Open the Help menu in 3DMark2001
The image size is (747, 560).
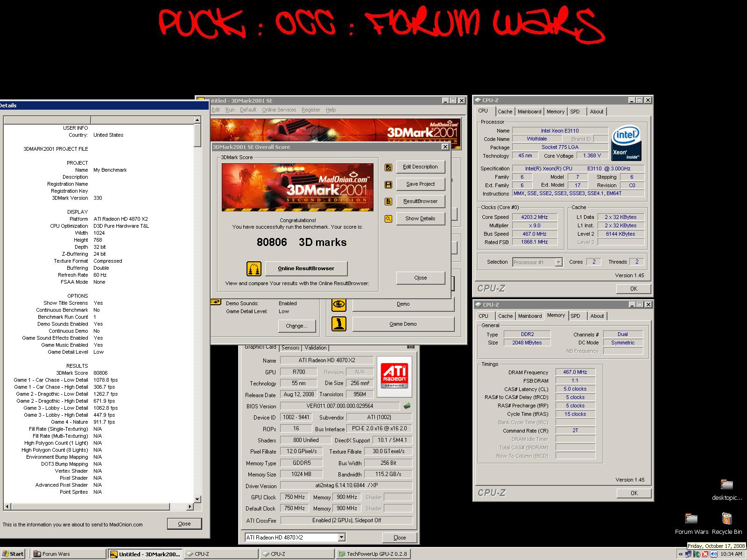click(331, 110)
